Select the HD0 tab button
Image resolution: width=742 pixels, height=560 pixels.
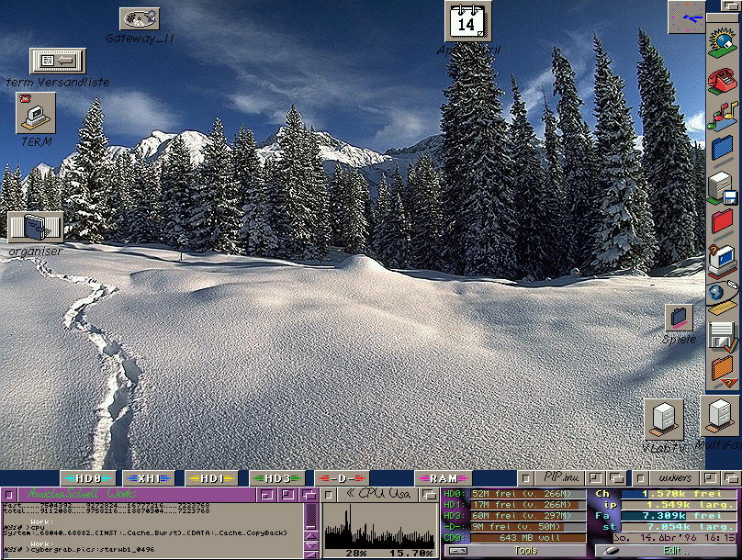[88, 478]
